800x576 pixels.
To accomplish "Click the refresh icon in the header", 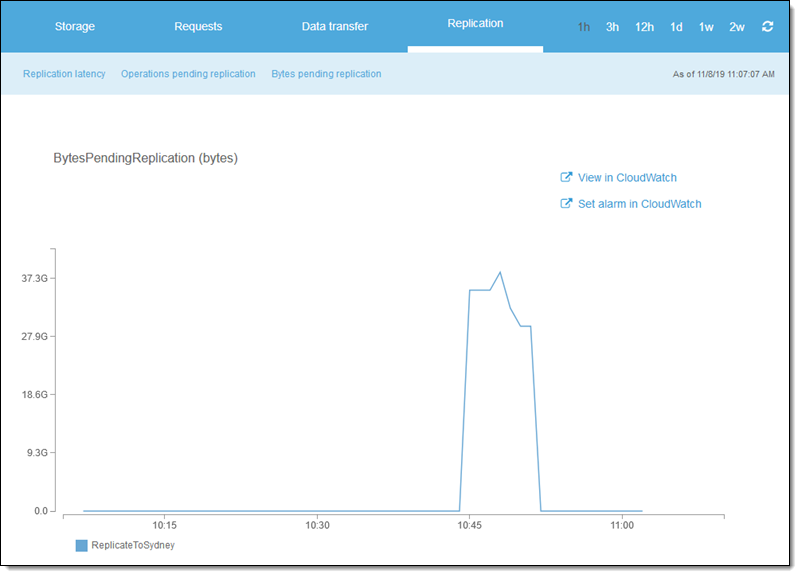I will [x=767, y=27].
